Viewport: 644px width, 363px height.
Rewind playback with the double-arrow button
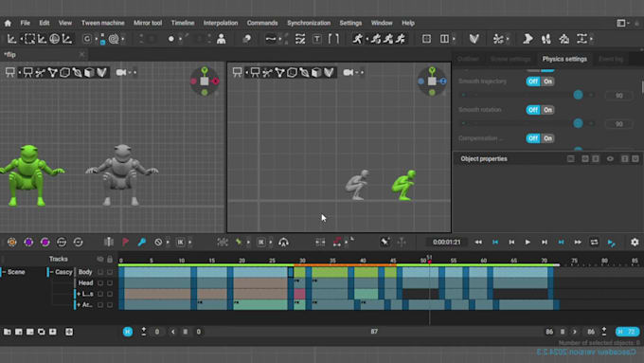coord(478,242)
